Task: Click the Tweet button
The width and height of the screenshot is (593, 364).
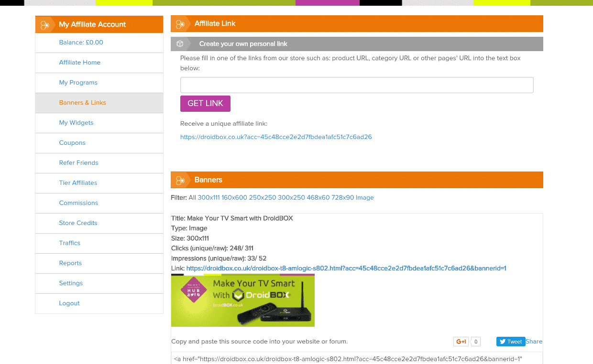Action: (x=511, y=342)
